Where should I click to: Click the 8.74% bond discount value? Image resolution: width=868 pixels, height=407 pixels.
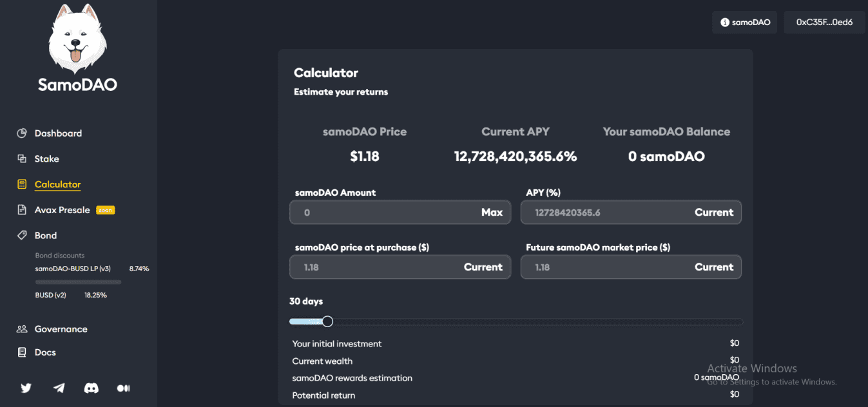pyautogui.click(x=139, y=269)
